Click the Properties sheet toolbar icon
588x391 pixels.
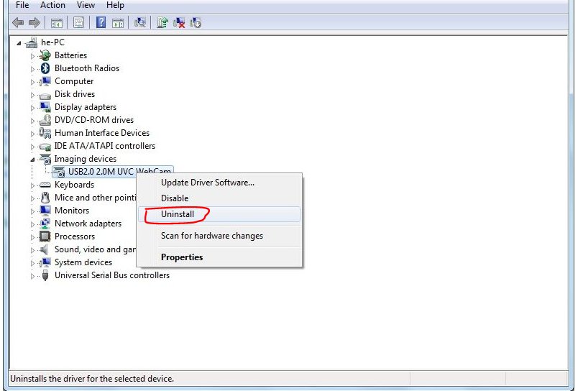tap(78, 23)
